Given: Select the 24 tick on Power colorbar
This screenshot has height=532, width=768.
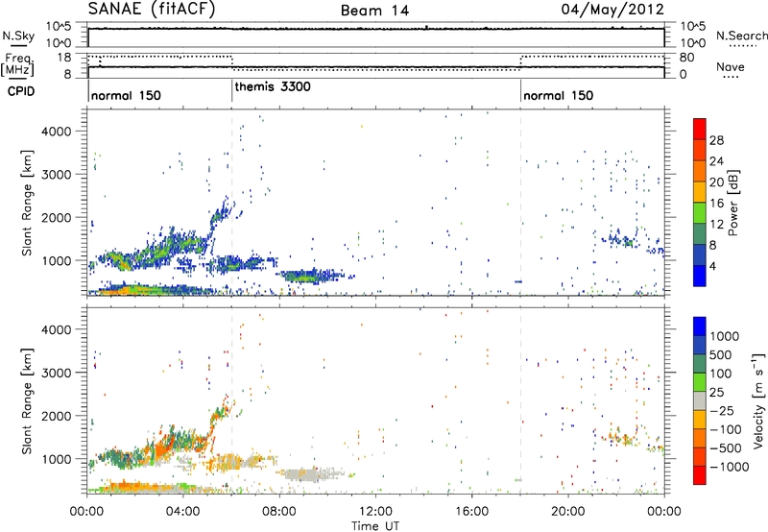Looking at the screenshot, I should tap(716, 161).
